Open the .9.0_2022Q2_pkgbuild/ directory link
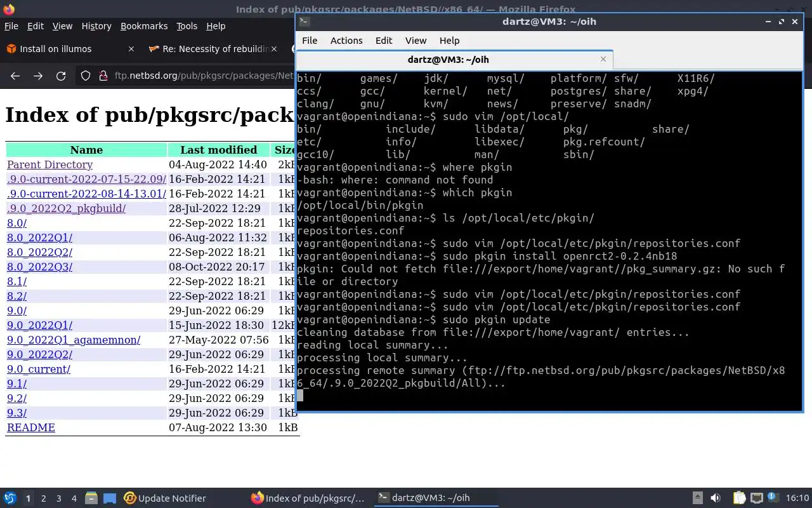This screenshot has height=508, width=812. click(x=66, y=208)
